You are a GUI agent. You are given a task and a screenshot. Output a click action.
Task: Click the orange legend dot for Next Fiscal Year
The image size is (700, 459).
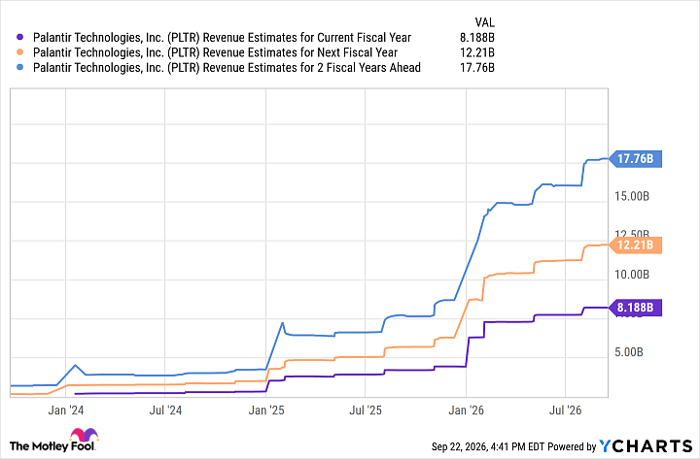coord(19,53)
